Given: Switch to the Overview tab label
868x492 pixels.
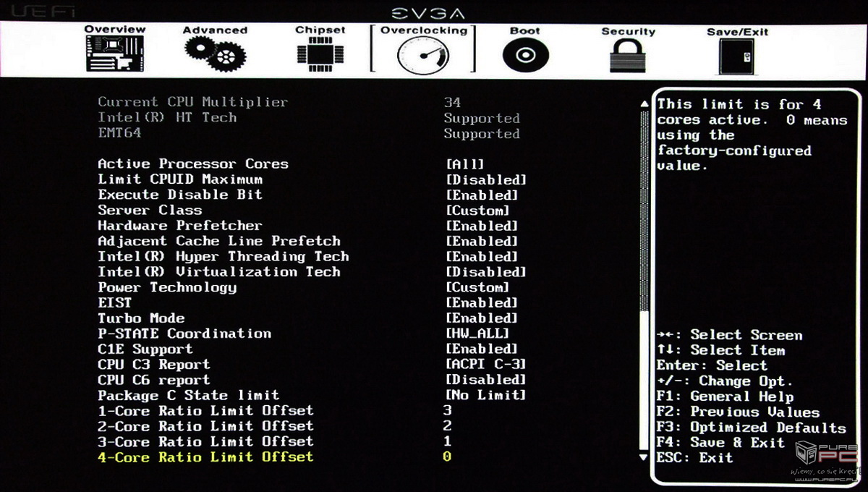Looking at the screenshot, I should 114,30.
